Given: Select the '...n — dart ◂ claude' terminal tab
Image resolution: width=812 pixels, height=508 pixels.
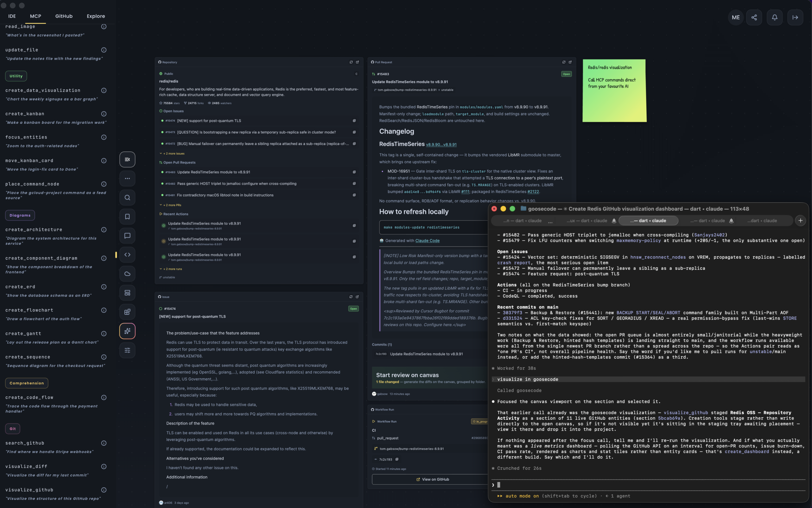Looking at the screenshot, I should (x=522, y=221).
